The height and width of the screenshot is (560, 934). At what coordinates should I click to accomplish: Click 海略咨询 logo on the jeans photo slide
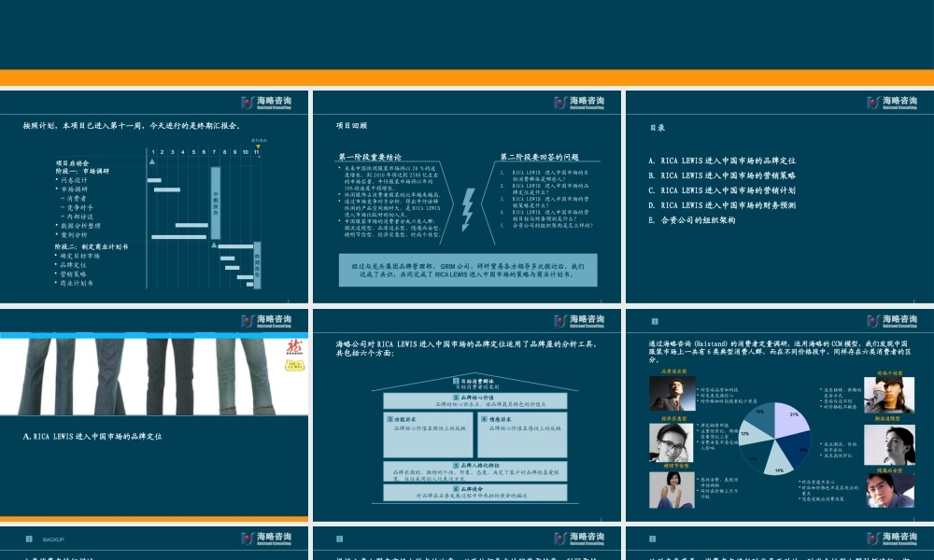click(266, 321)
